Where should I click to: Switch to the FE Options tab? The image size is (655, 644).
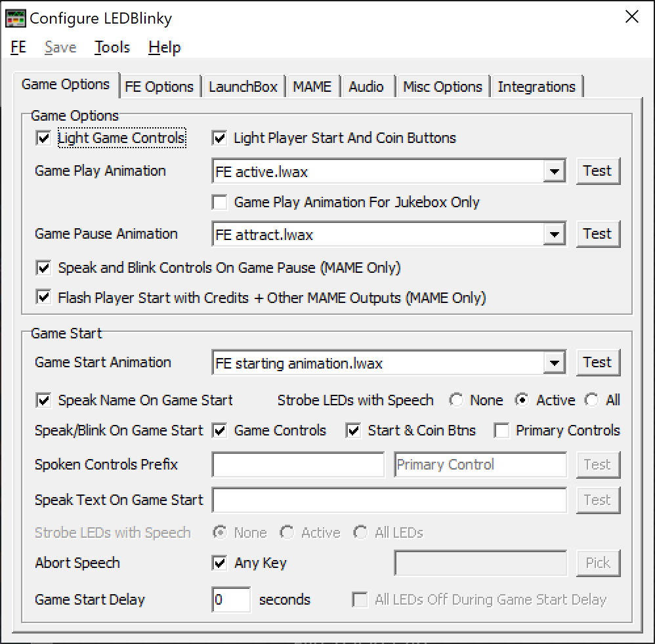pos(159,87)
